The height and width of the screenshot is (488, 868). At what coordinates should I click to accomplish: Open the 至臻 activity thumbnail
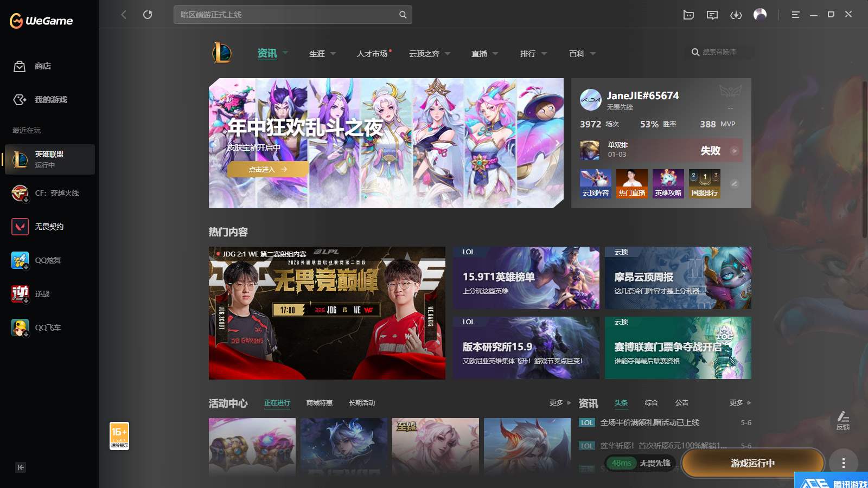coord(436,447)
